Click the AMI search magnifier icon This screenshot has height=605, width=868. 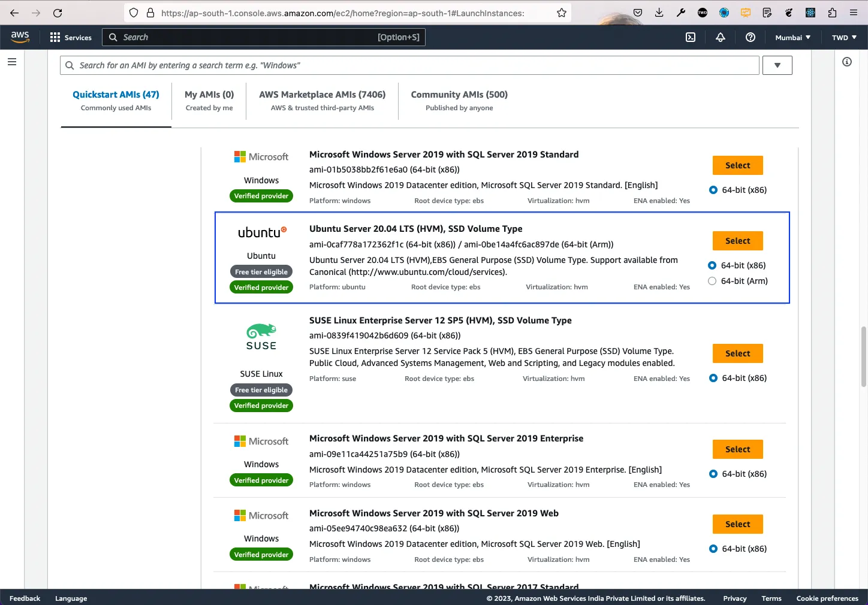pyautogui.click(x=70, y=65)
